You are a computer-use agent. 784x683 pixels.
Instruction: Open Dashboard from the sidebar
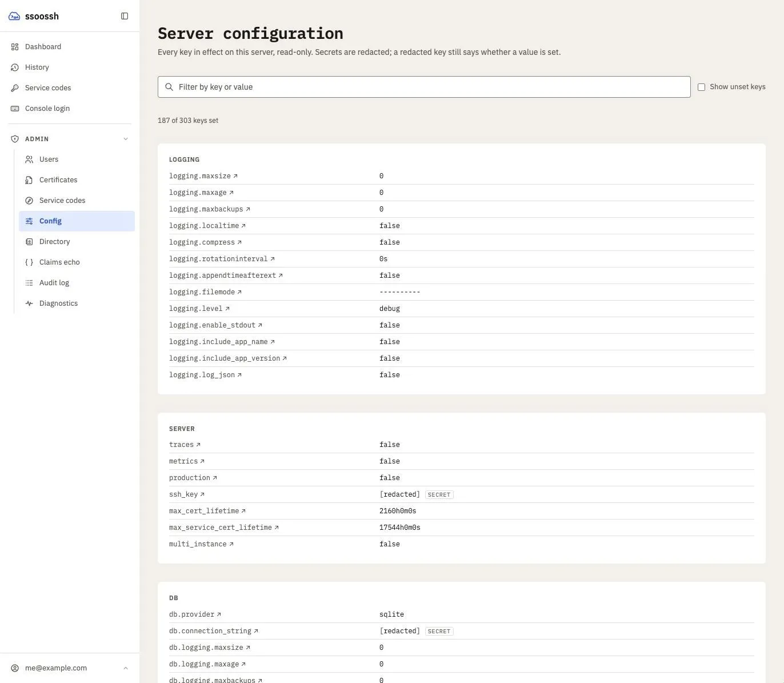70,47
